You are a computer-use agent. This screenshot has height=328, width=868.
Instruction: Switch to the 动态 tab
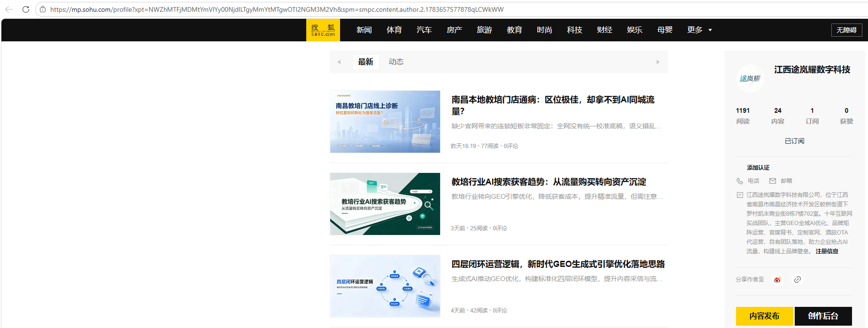(x=396, y=62)
